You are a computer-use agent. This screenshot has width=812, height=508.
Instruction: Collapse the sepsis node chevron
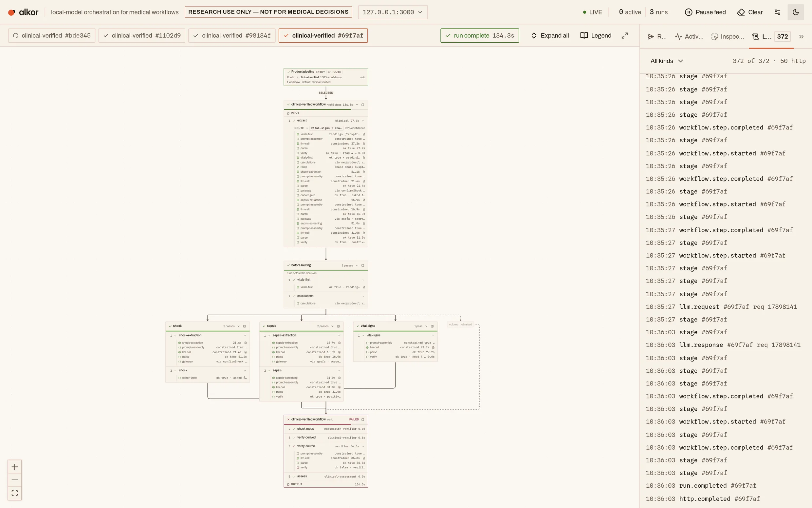333,326
